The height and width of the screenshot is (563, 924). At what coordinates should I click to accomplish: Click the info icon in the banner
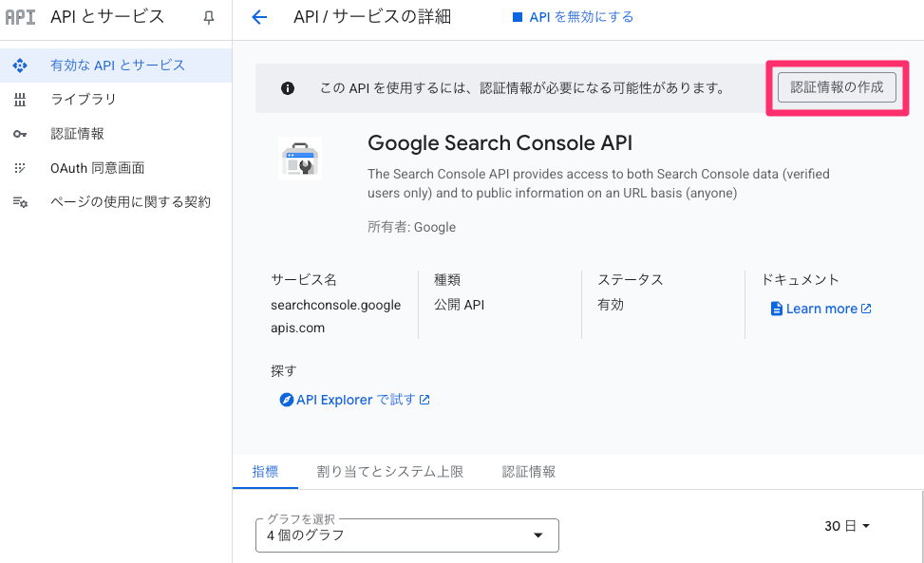click(x=288, y=88)
